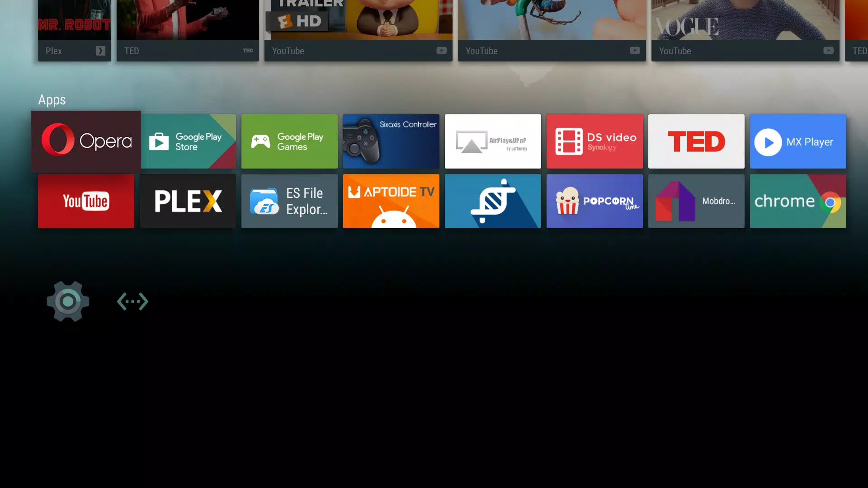Open Mobdro streaming app

(696, 201)
